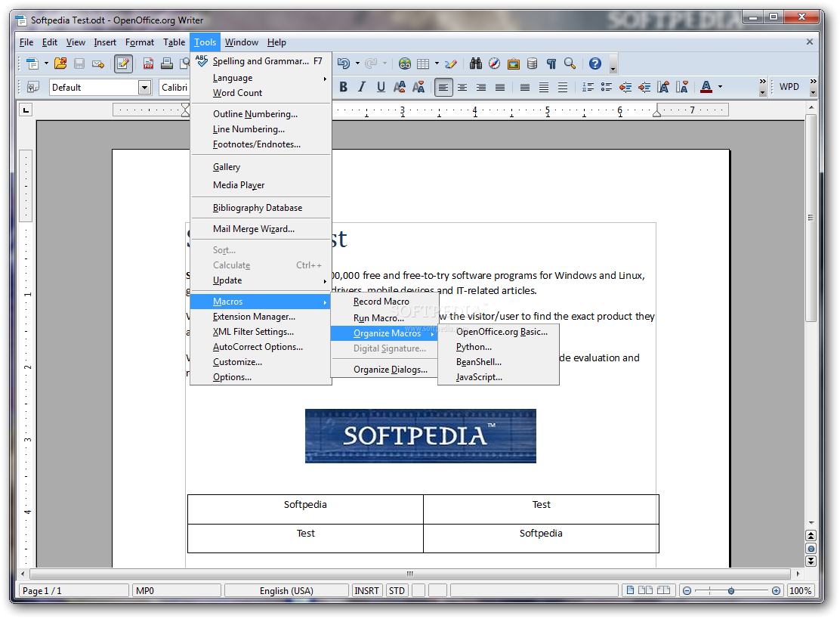Toggle Justified paragraph alignment
The width and height of the screenshot is (840, 619).
point(500,87)
